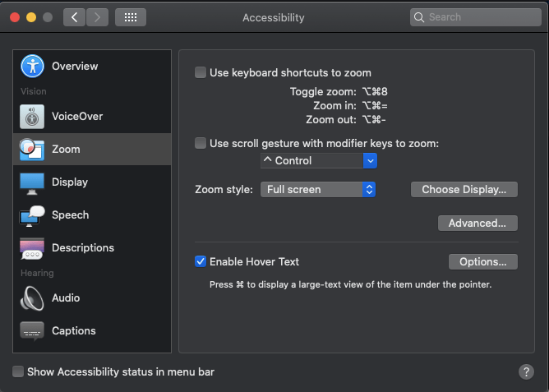Click the Overview accessibility icon
Screen dimensions: 549x392
tap(32, 66)
